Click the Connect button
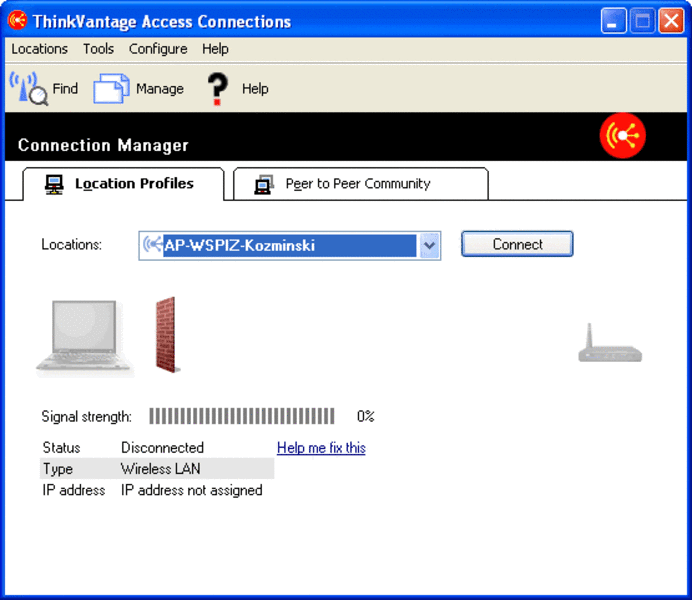This screenshot has width=692, height=600. [517, 244]
